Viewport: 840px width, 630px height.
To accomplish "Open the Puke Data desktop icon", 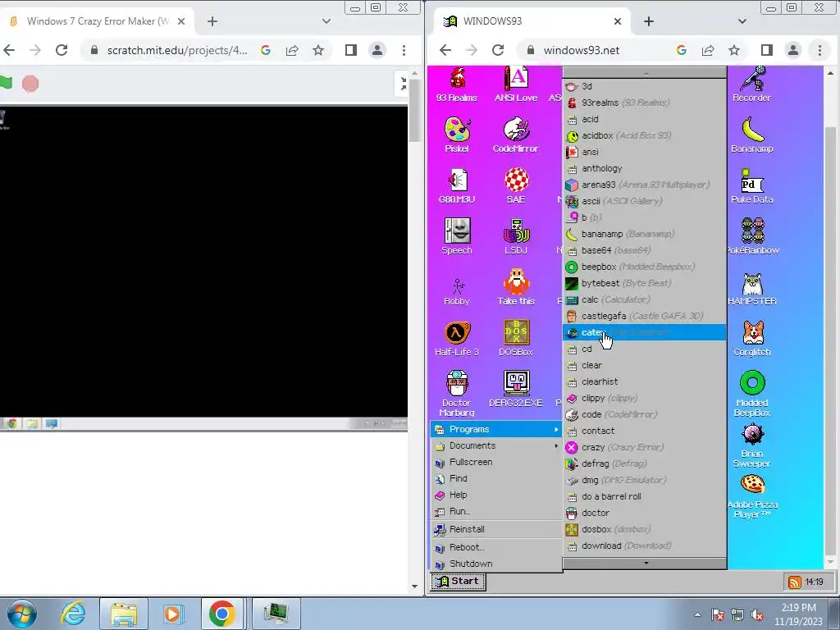I will [x=751, y=185].
